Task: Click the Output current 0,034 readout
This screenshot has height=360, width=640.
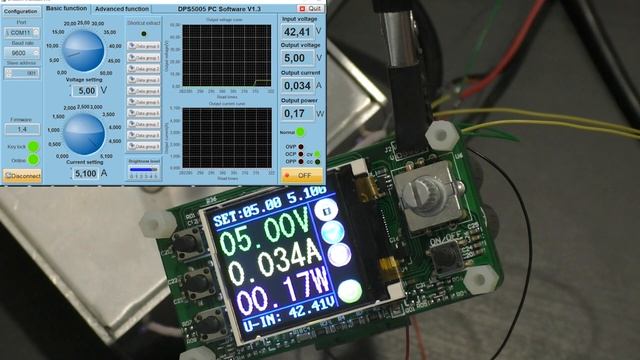Action: (x=298, y=86)
